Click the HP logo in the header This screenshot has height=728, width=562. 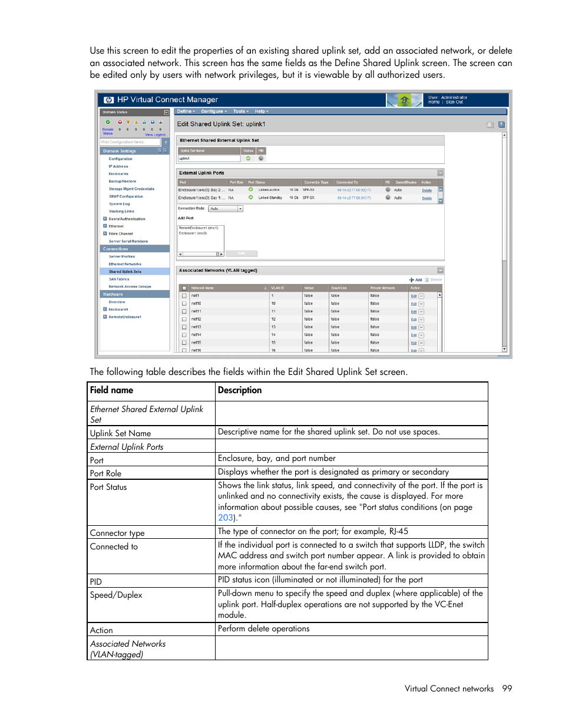(x=108, y=100)
